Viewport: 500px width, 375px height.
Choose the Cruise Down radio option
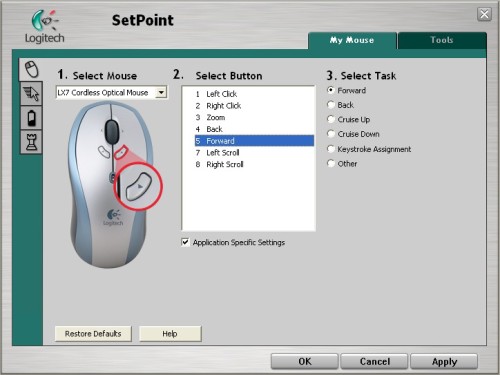tap(330, 134)
